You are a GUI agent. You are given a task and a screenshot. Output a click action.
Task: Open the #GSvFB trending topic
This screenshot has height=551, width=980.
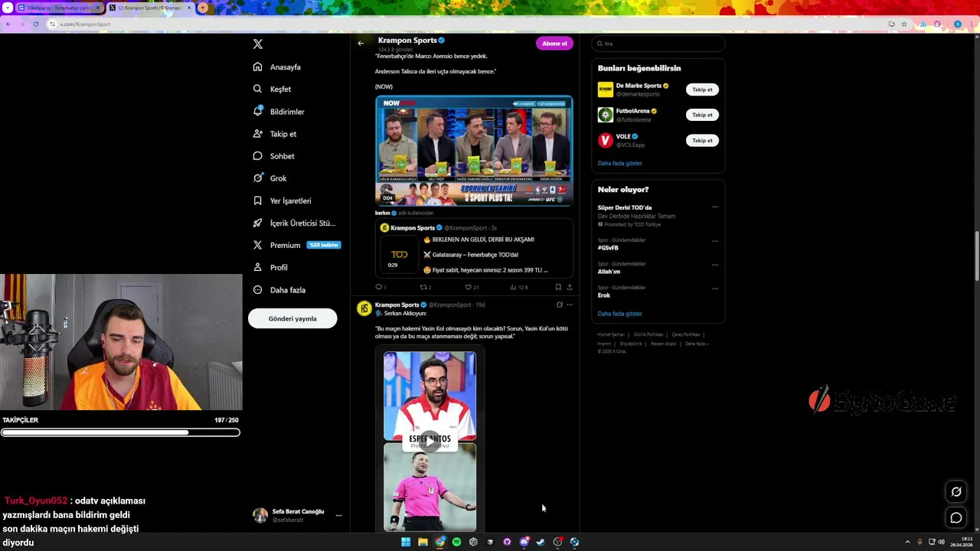coord(608,248)
